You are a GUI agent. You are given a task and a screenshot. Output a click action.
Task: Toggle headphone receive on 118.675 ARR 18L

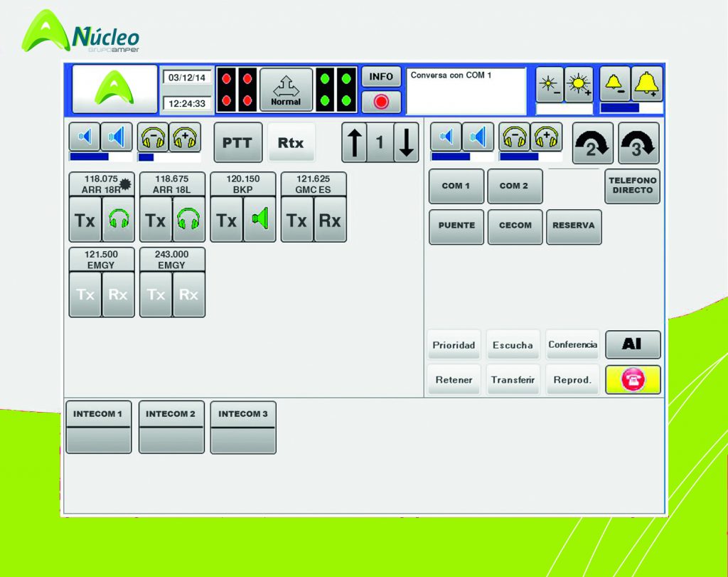pyautogui.click(x=189, y=220)
